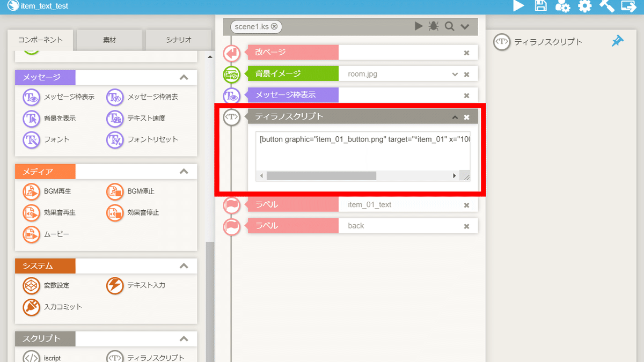
Task: Click inside the button script text area
Action: 363,151
